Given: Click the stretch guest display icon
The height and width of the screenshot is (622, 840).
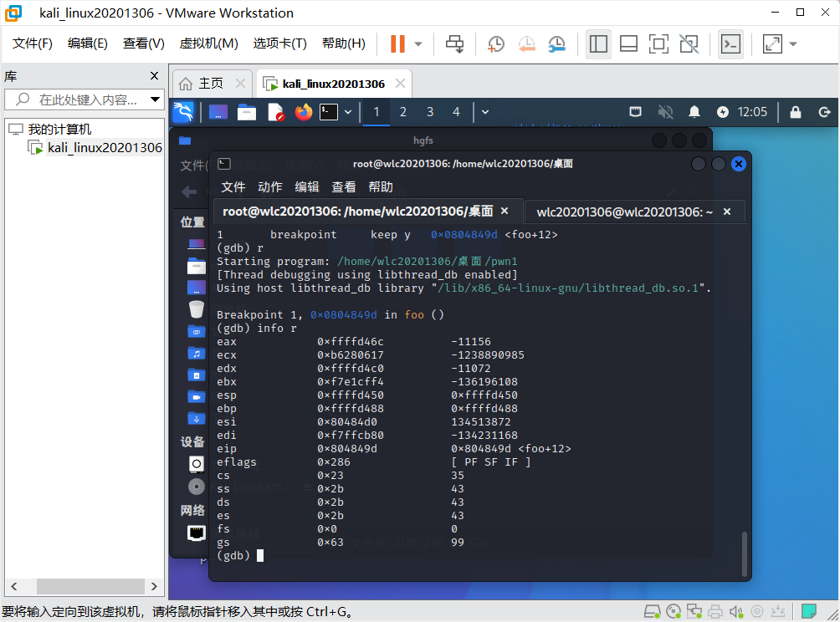Looking at the screenshot, I should coord(772,44).
